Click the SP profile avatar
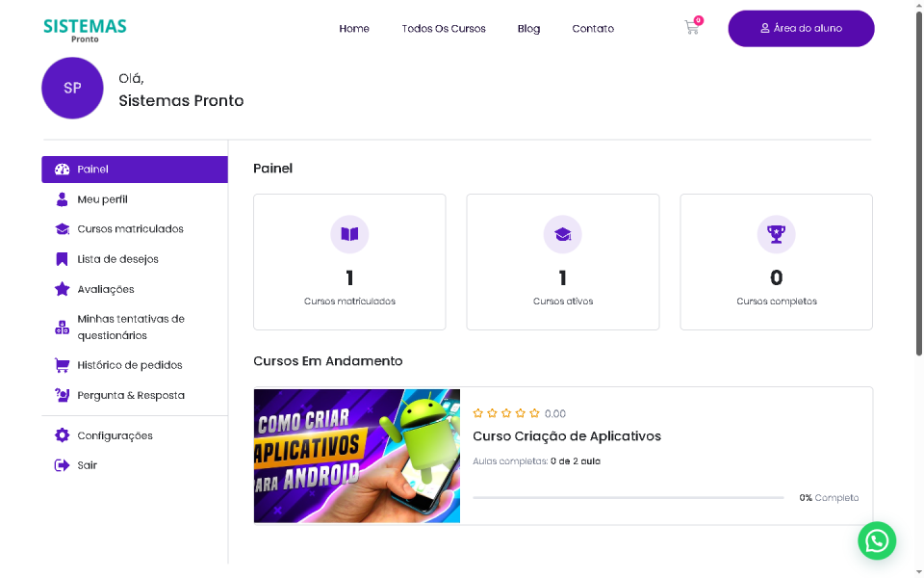The image size is (924, 578). pos(72,88)
